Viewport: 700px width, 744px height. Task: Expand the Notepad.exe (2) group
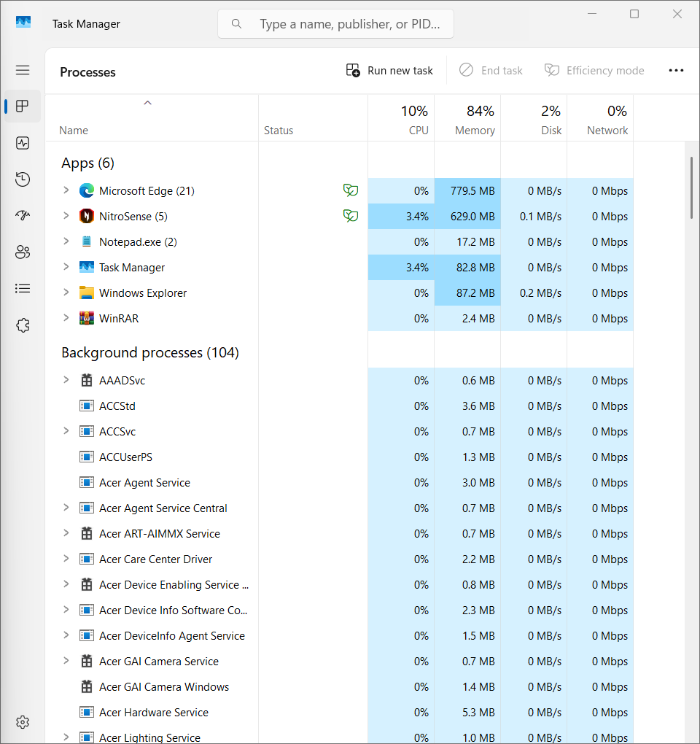66,241
